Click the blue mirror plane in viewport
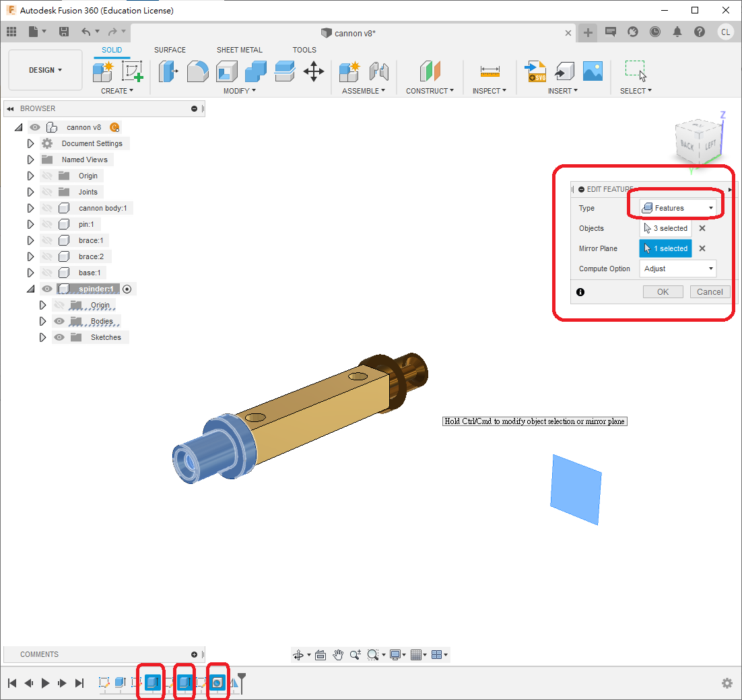 click(575, 489)
